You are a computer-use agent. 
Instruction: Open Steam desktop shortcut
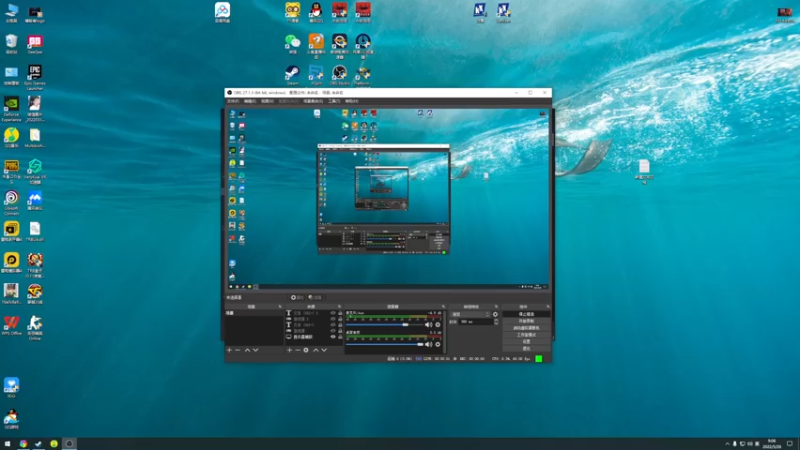click(x=292, y=75)
